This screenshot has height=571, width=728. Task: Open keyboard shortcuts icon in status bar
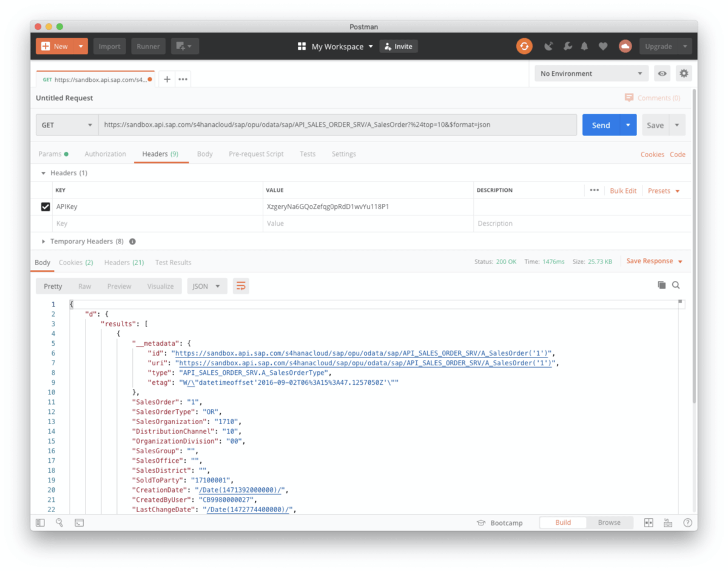(x=668, y=522)
